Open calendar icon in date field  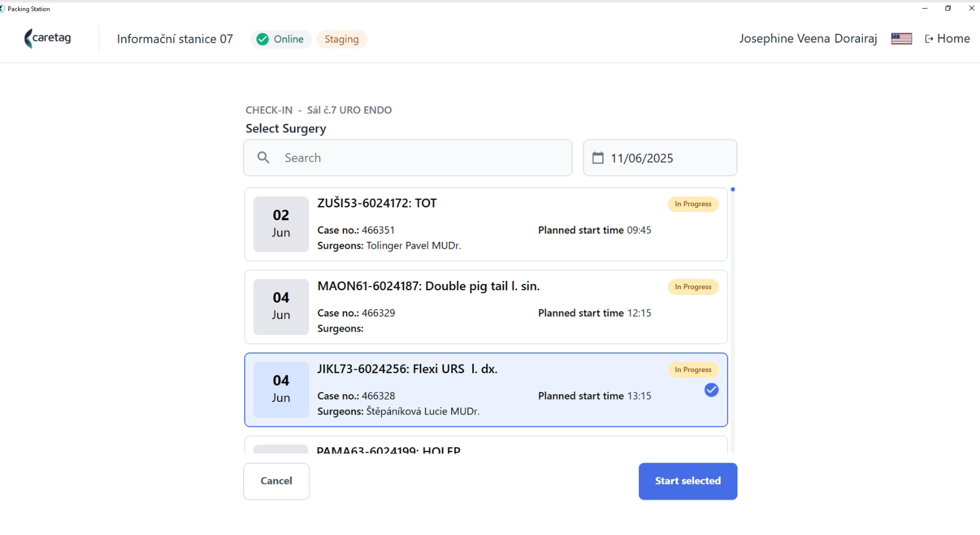pos(598,158)
